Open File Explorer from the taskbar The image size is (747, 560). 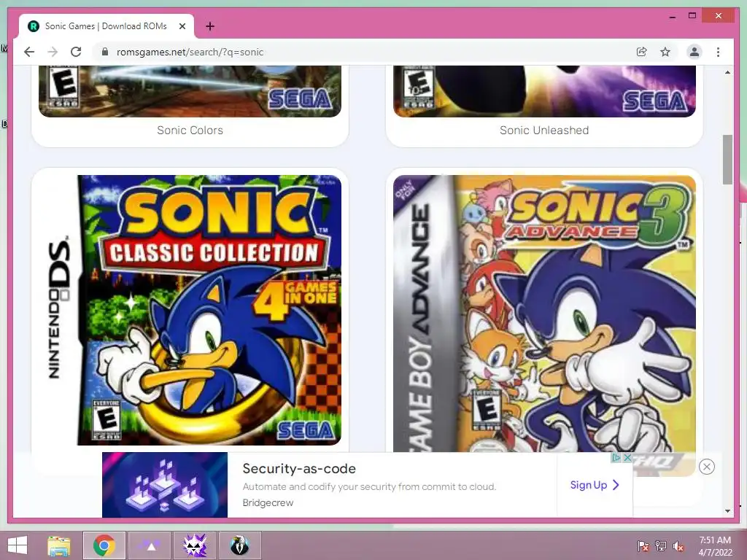[x=59, y=545]
